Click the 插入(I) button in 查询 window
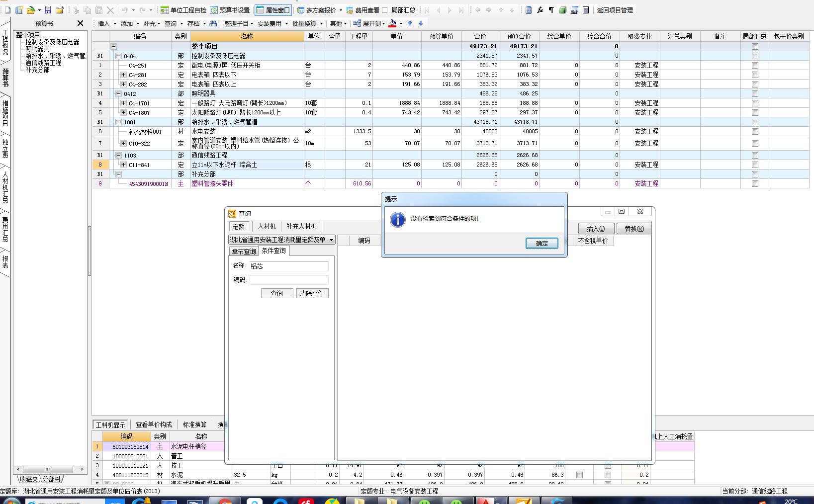Screen dimensions: 814x504 click(596, 229)
